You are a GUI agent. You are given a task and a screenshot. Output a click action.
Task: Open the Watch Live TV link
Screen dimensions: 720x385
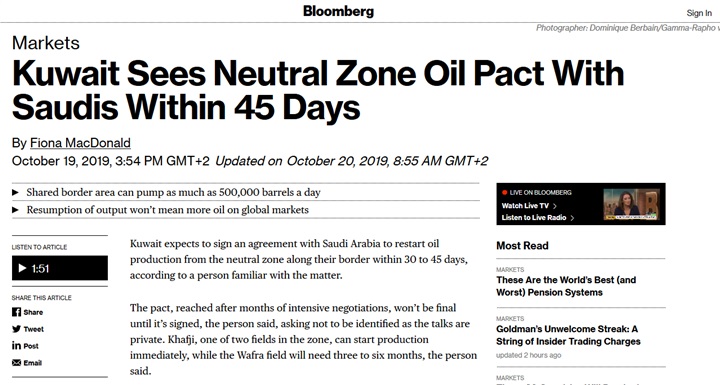pyautogui.click(x=525, y=206)
